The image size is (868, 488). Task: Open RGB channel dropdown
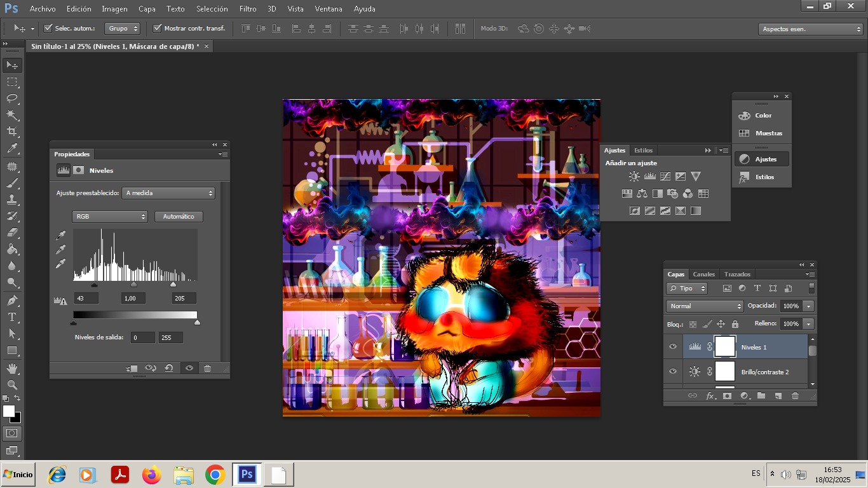tap(110, 217)
